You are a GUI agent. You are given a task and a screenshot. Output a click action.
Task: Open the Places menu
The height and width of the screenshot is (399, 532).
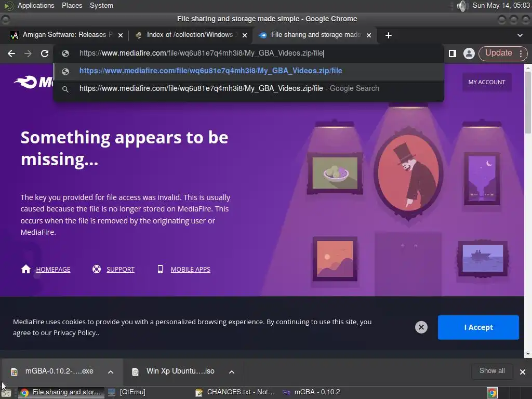point(72,5)
